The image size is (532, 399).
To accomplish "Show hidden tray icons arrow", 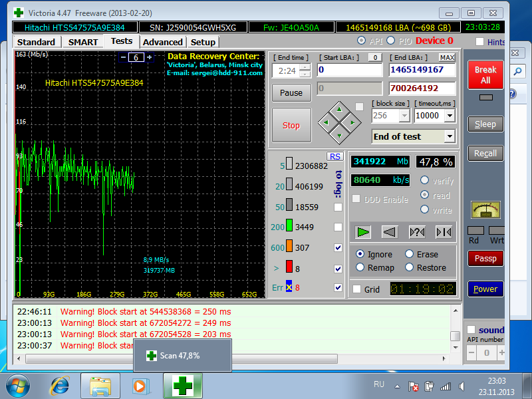I will (397, 386).
